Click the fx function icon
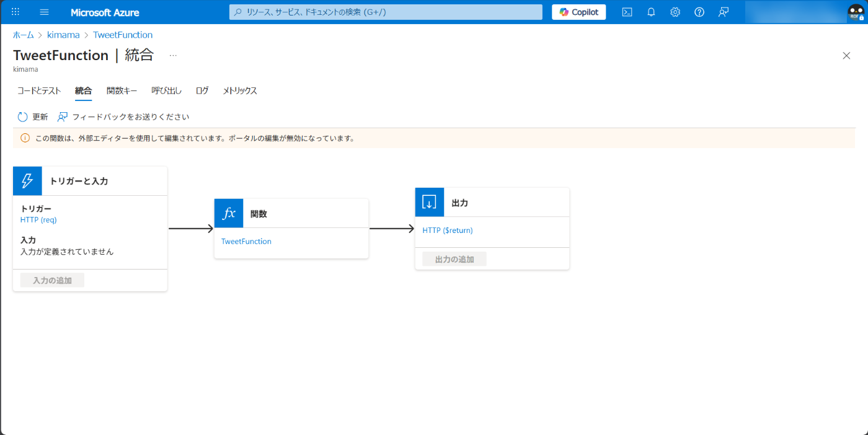 click(x=229, y=213)
